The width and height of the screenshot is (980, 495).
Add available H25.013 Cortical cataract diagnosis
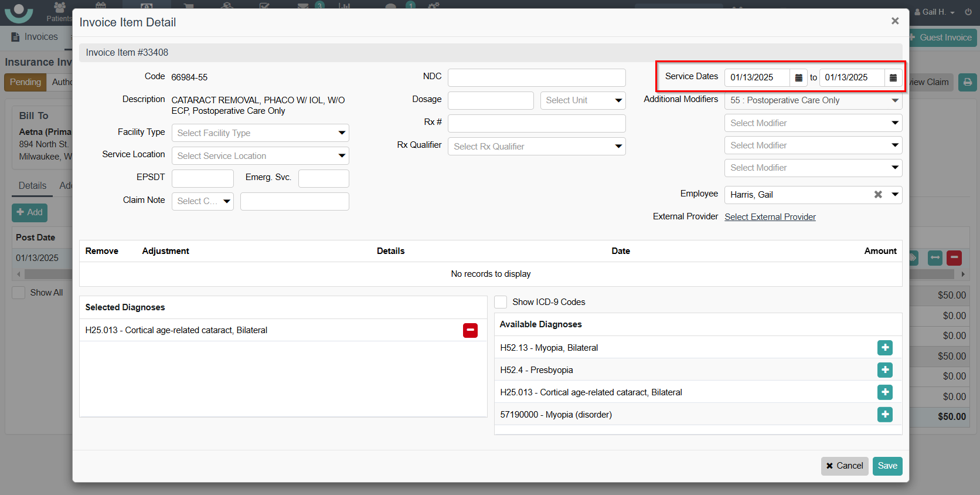(x=884, y=392)
